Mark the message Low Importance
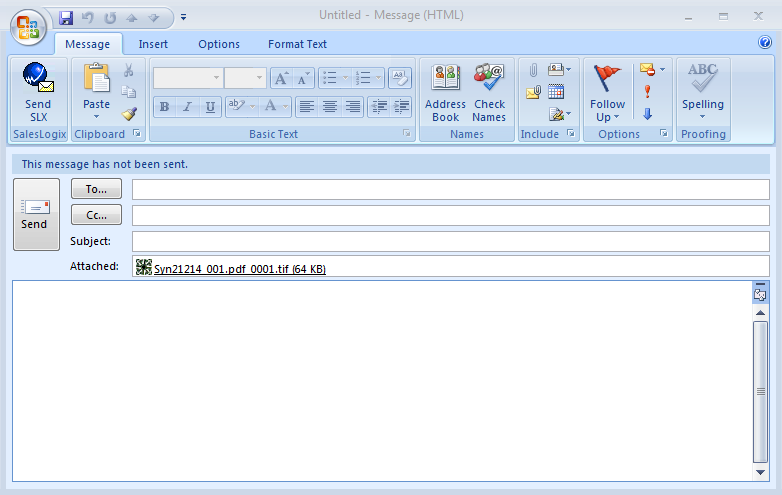This screenshot has width=782, height=495. 647,114
